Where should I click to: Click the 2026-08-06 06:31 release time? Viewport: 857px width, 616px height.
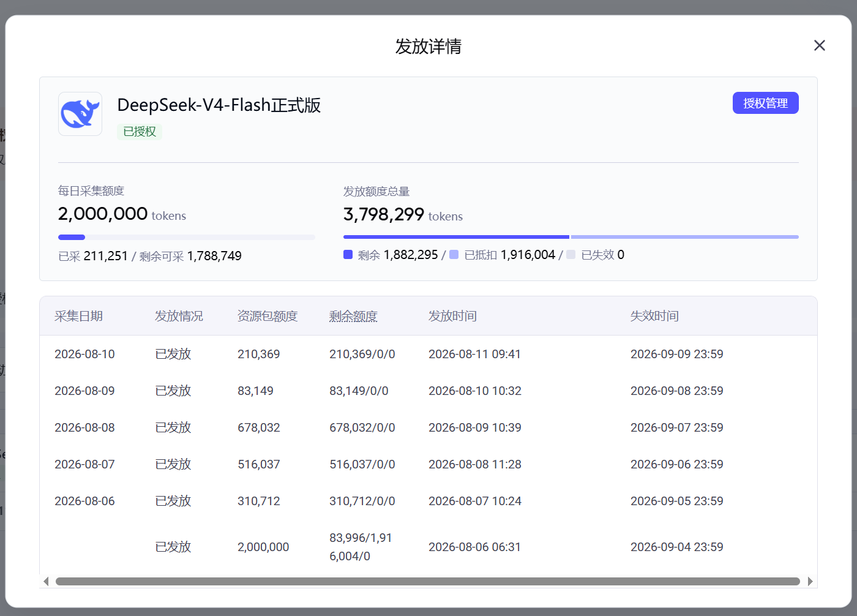tap(474, 547)
